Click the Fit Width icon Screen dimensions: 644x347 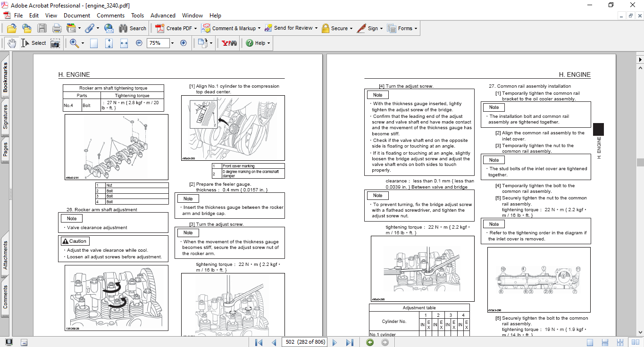click(x=124, y=43)
